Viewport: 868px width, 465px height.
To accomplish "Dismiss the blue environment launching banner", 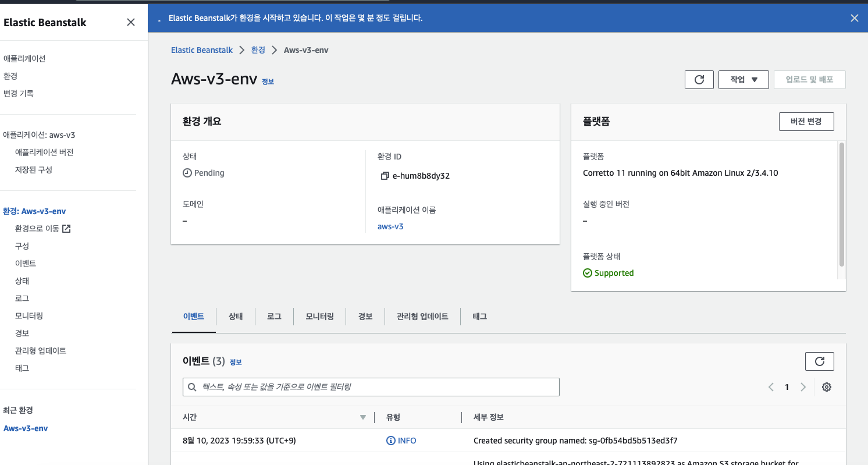I will (x=854, y=18).
